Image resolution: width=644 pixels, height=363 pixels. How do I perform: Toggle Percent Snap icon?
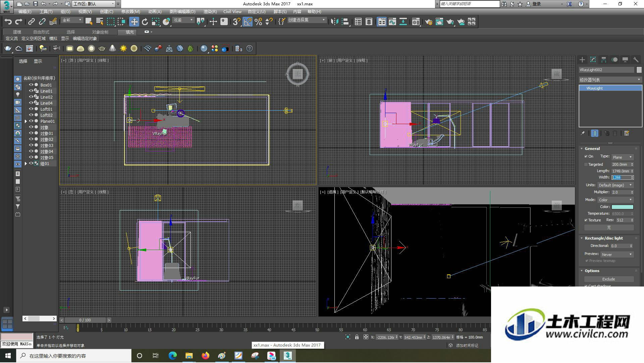[258, 22]
